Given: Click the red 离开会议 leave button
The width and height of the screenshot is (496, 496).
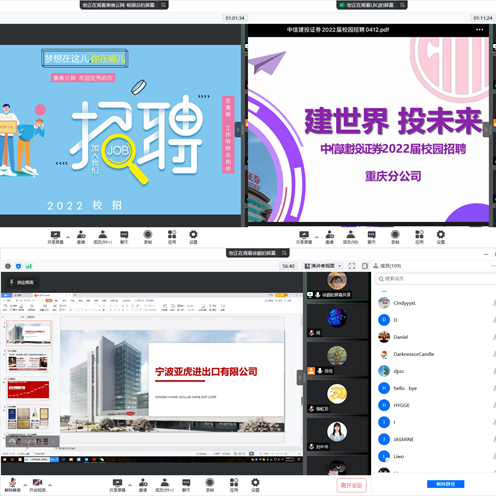Looking at the screenshot, I should [x=351, y=485].
